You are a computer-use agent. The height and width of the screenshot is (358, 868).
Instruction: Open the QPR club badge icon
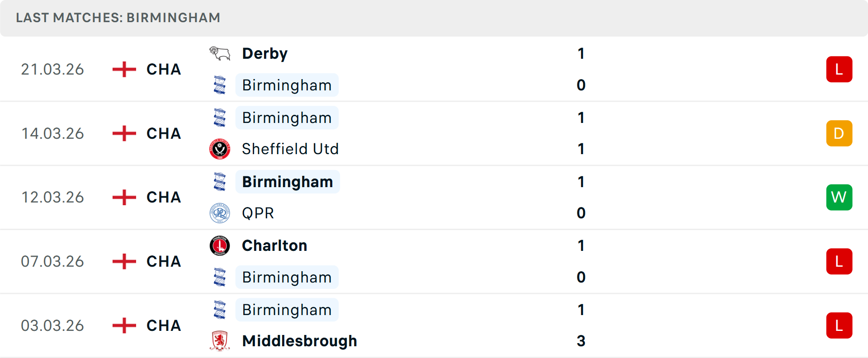click(x=219, y=213)
